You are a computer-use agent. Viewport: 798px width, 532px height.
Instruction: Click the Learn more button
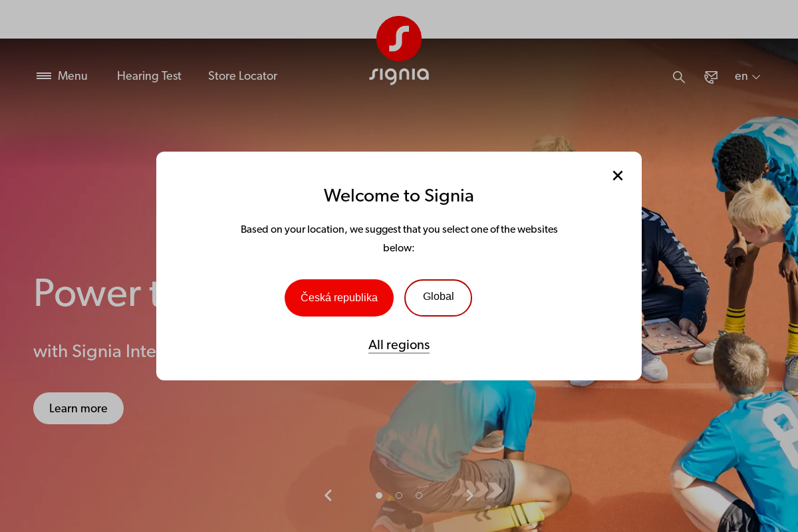pyautogui.click(x=78, y=408)
